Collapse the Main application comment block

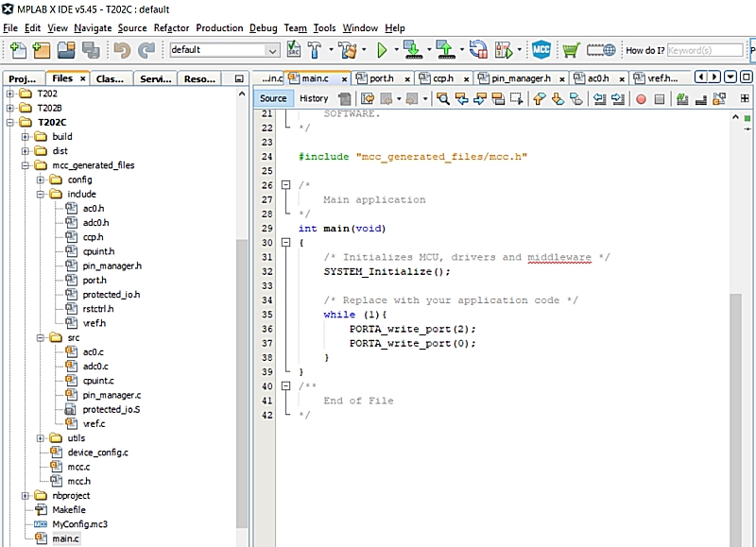285,185
